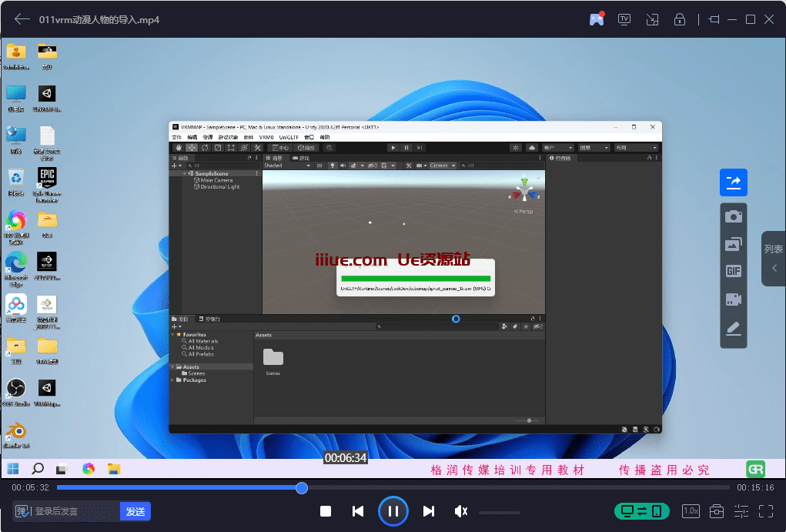The width and height of the screenshot is (786, 532).
Task: Open the playback settings sliders menu
Action: pos(741,511)
